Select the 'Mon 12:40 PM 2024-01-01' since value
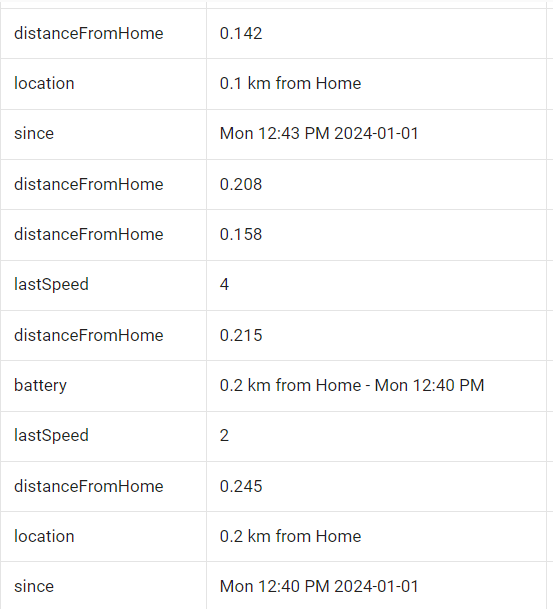 319,586
